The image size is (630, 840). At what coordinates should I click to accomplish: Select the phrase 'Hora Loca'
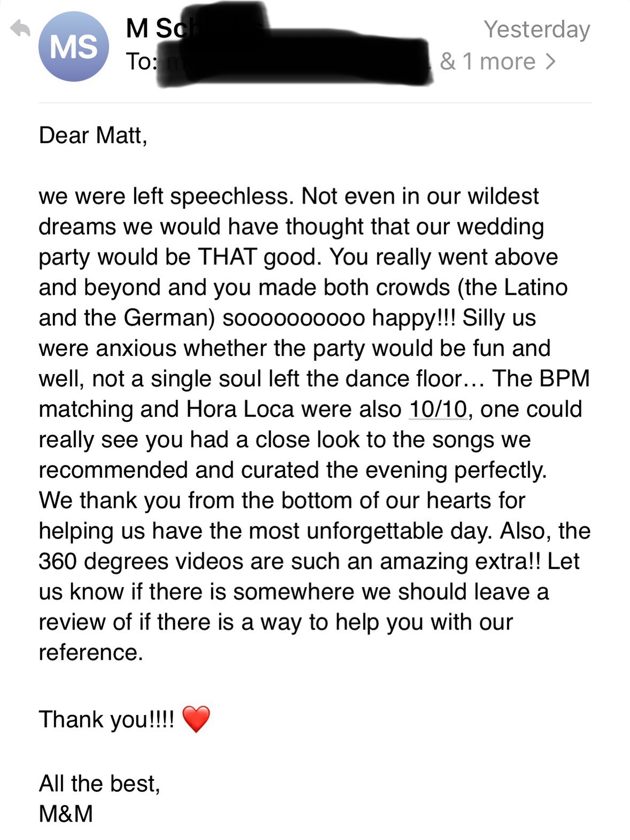click(242, 409)
